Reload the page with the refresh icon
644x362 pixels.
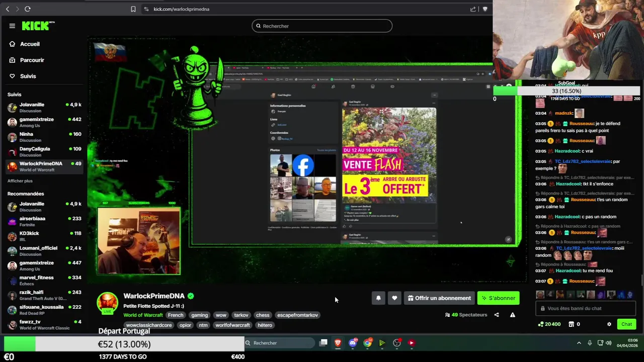27,9
